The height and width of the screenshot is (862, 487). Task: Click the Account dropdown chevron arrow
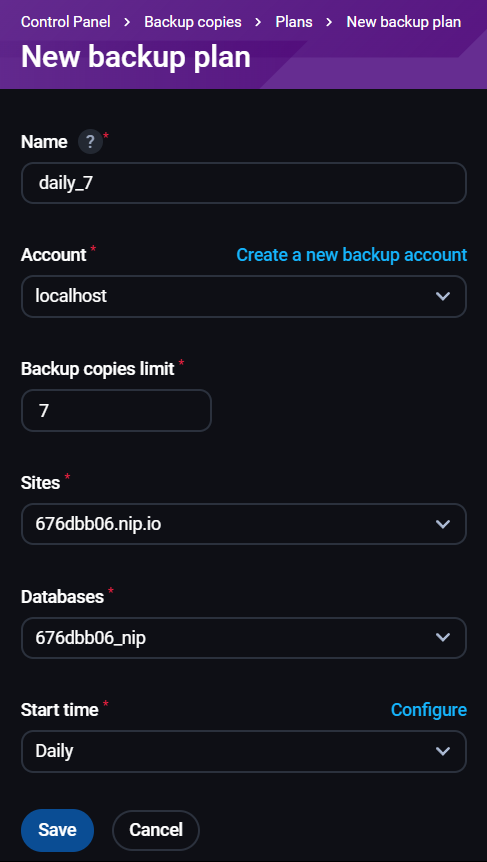click(x=442, y=296)
